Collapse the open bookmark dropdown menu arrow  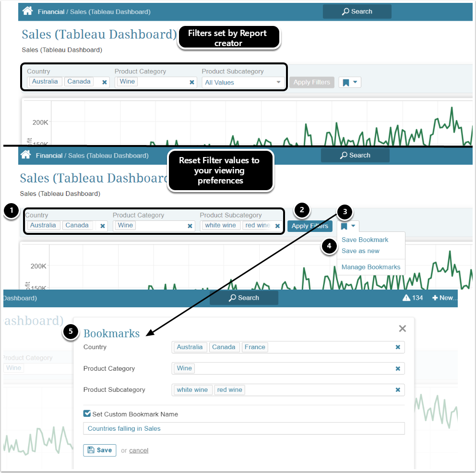pyautogui.click(x=353, y=226)
